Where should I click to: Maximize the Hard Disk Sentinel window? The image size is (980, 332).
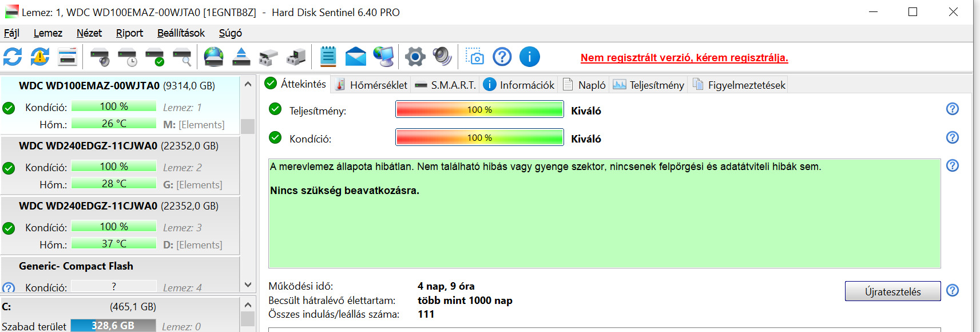[x=913, y=12]
